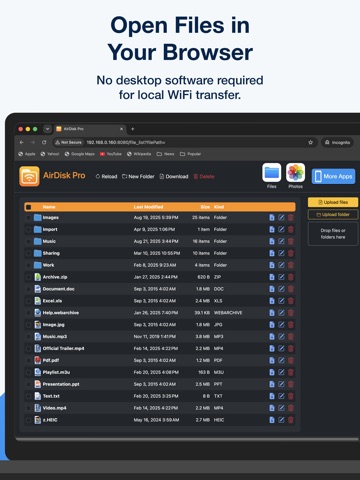360x480 pixels.
Task: Create a New Folder
Action: [138, 176]
